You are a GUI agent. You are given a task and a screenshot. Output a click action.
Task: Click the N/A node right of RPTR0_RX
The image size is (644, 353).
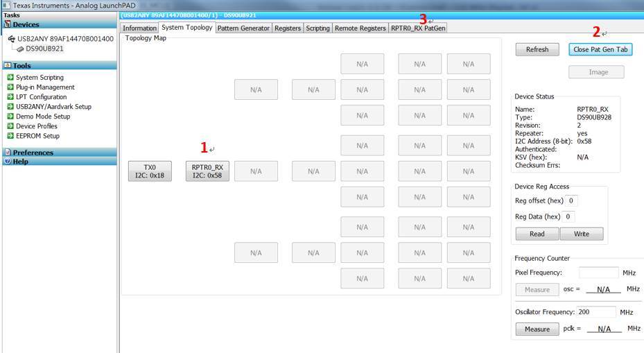point(256,171)
